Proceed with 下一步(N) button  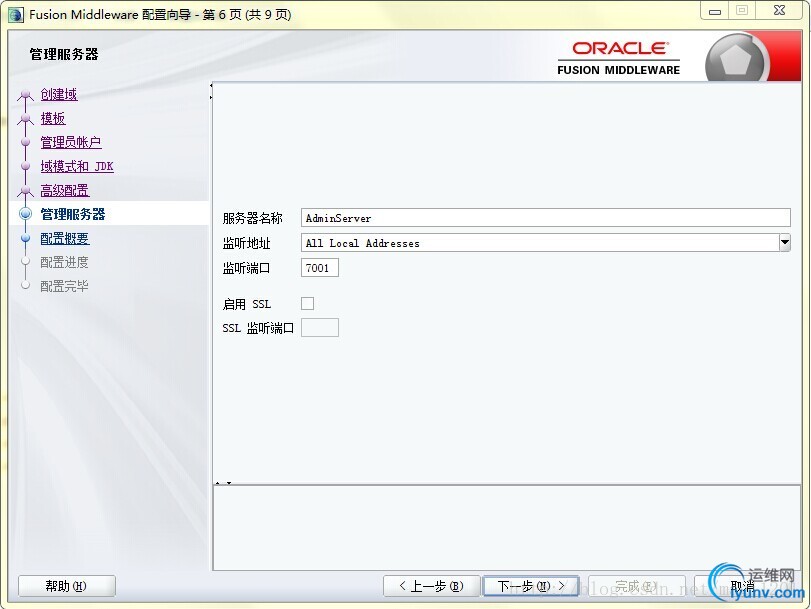point(531,586)
